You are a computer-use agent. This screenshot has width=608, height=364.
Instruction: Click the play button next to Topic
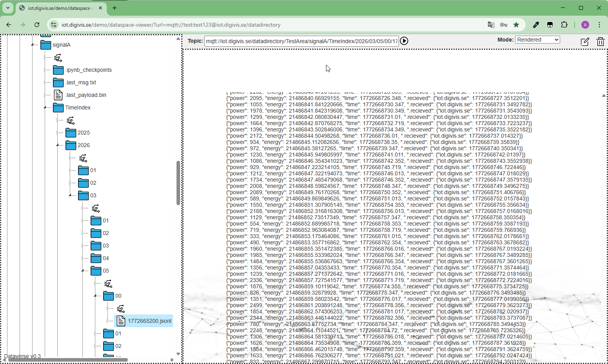404,41
